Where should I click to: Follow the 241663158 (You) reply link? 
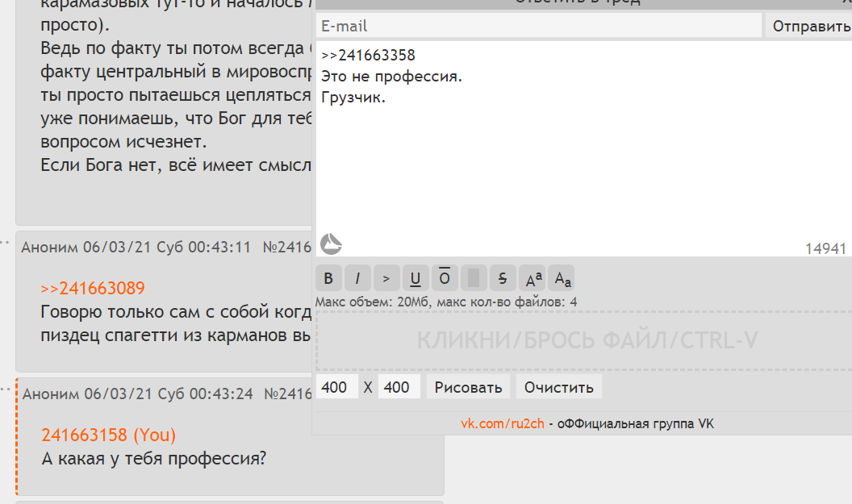[x=109, y=435]
